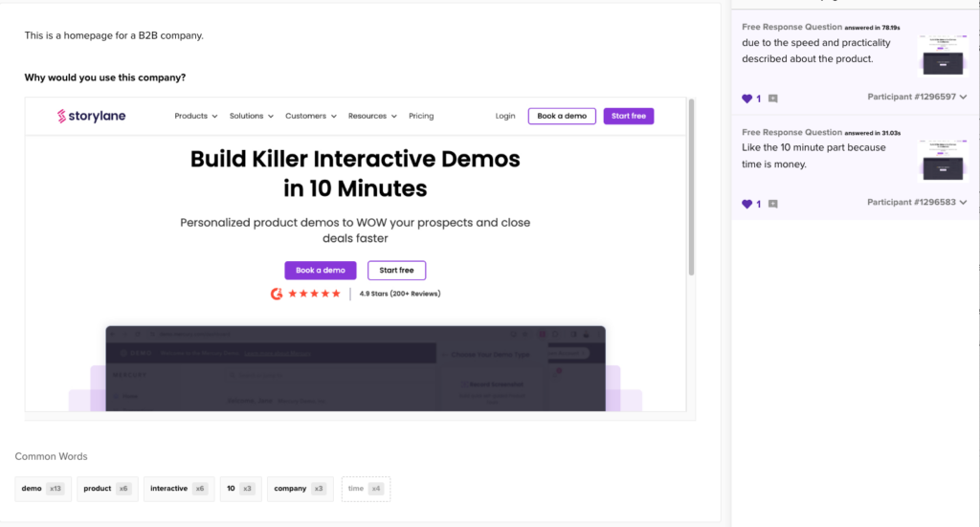Click the demo preview screenshot

(x=356, y=368)
